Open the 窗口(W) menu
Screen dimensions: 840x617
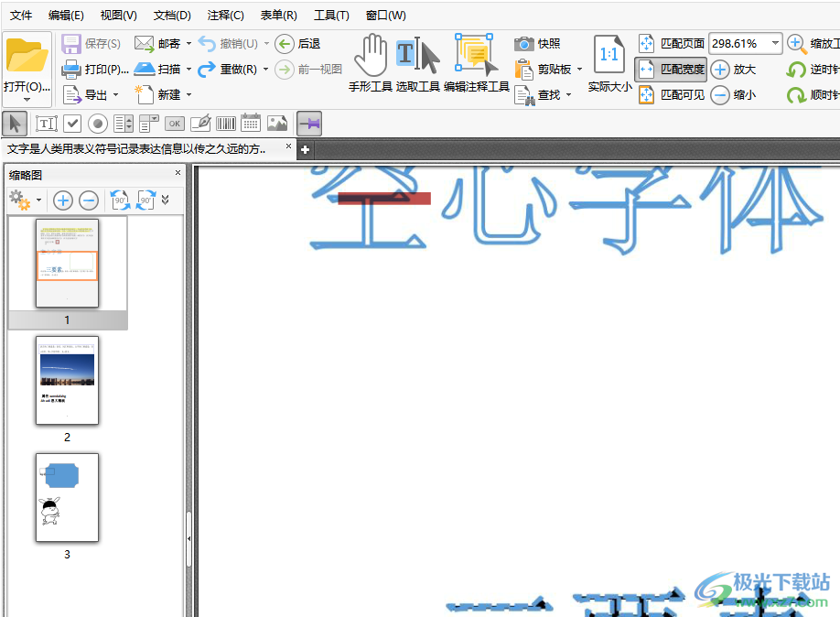386,15
